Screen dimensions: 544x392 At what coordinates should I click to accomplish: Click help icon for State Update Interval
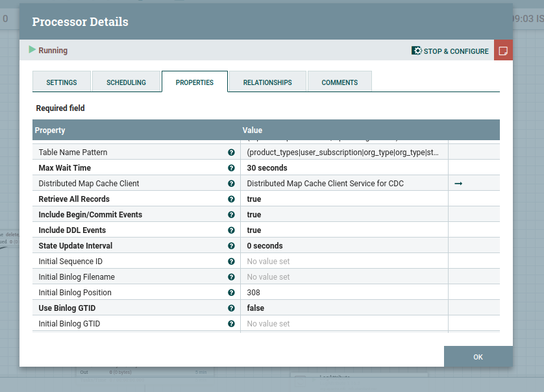(231, 245)
